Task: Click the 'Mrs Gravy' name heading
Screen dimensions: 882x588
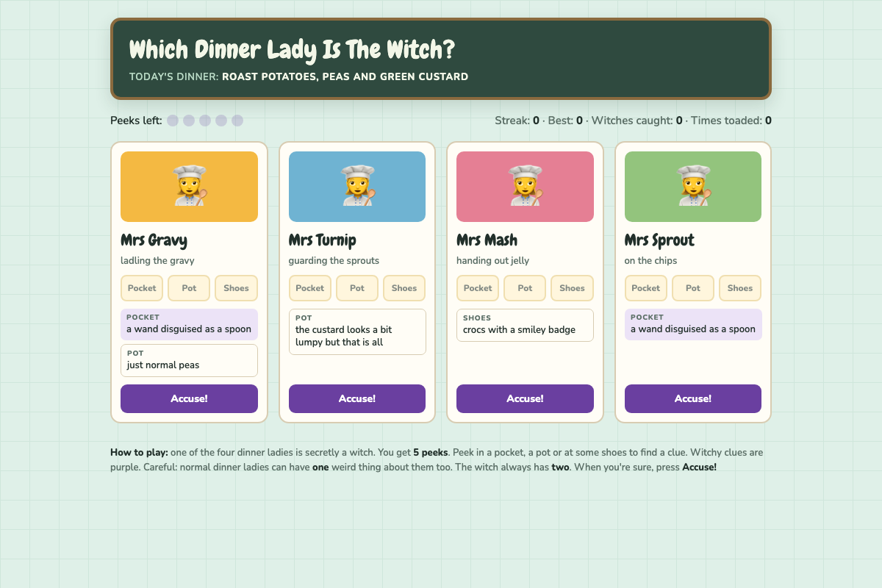Action: pyautogui.click(x=154, y=240)
